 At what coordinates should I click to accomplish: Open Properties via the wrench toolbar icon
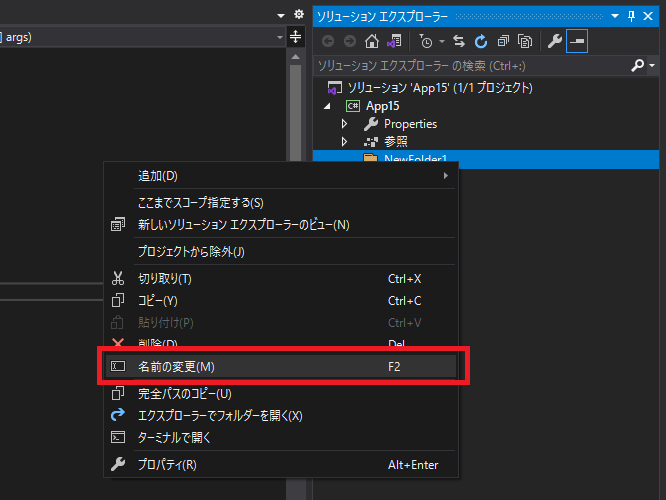(x=556, y=41)
